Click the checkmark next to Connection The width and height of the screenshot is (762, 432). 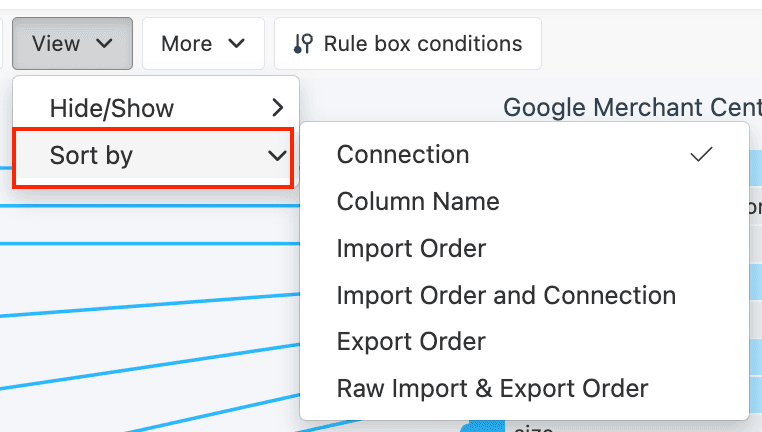702,155
